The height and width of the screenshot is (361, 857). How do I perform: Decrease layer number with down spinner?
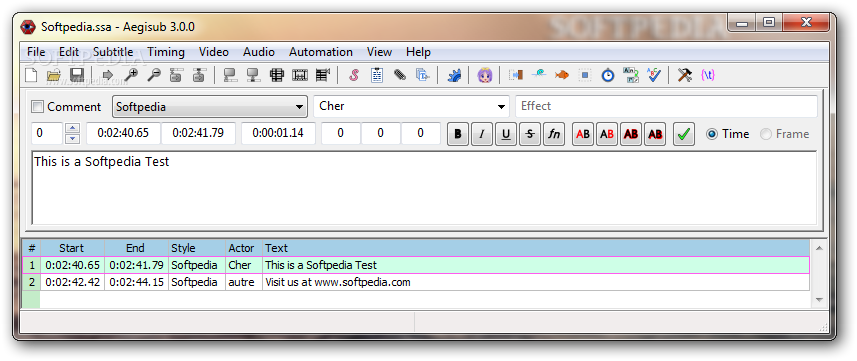[x=73, y=139]
